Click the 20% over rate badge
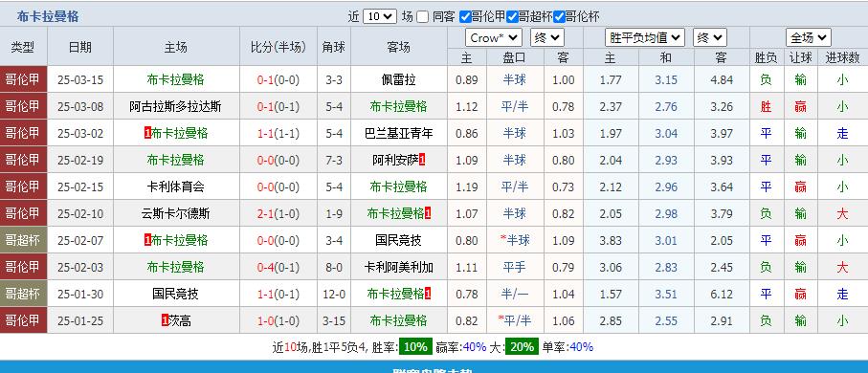The image size is (868, 373). pyautogui.click(x=522, y=347)
